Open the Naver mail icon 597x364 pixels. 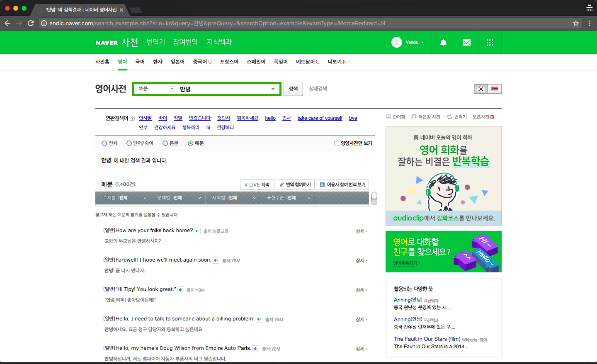point(466,42)
